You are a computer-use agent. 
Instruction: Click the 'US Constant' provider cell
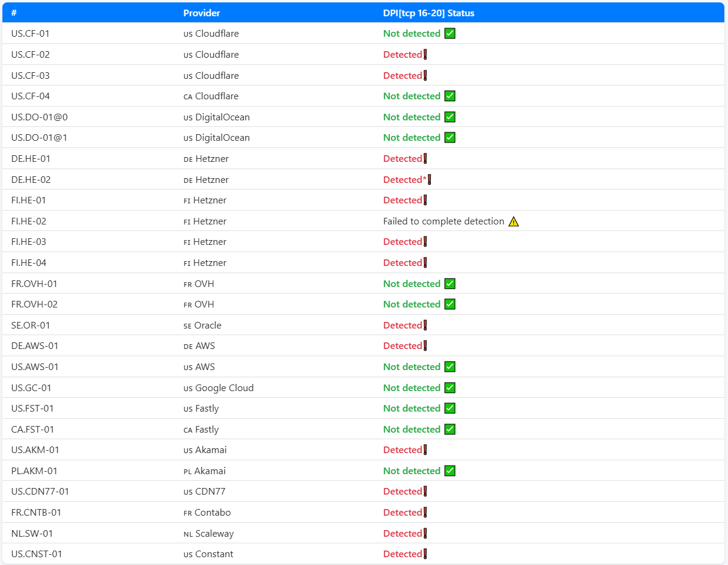point(208,554)
